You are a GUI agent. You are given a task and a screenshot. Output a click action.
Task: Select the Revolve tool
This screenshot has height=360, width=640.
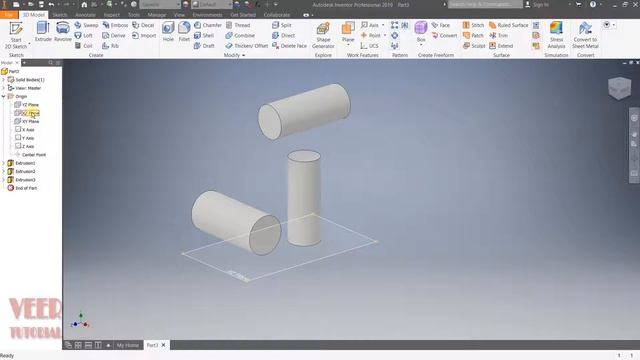[62, 32]
